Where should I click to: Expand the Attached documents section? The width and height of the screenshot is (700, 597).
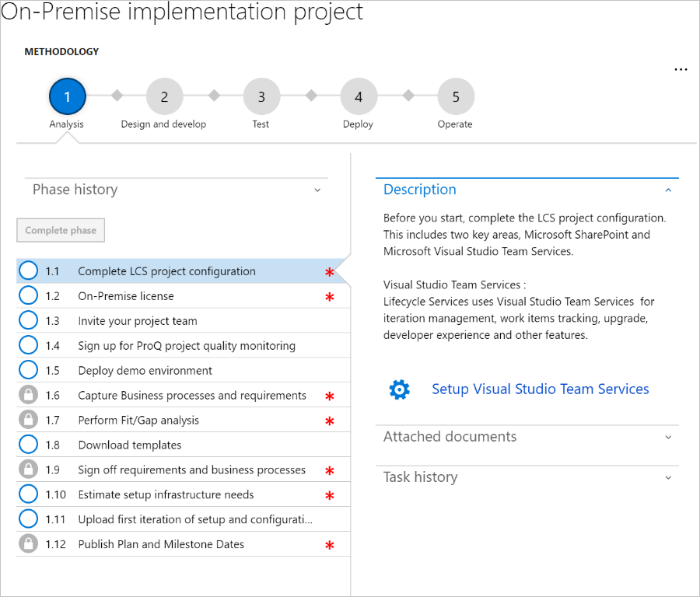(x=527, y=436)
